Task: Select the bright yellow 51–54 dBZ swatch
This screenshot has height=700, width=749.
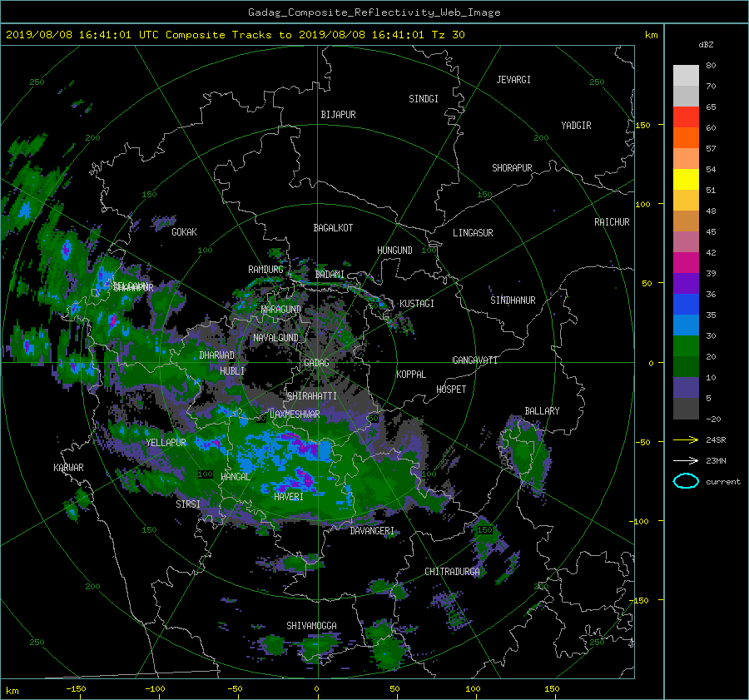Action: (686, 180)
